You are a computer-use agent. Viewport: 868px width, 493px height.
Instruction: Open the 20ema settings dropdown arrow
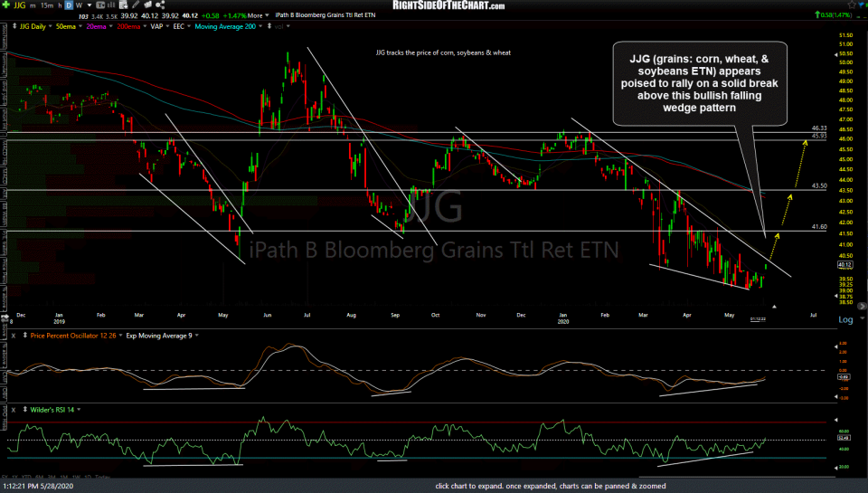coord(110,26)
